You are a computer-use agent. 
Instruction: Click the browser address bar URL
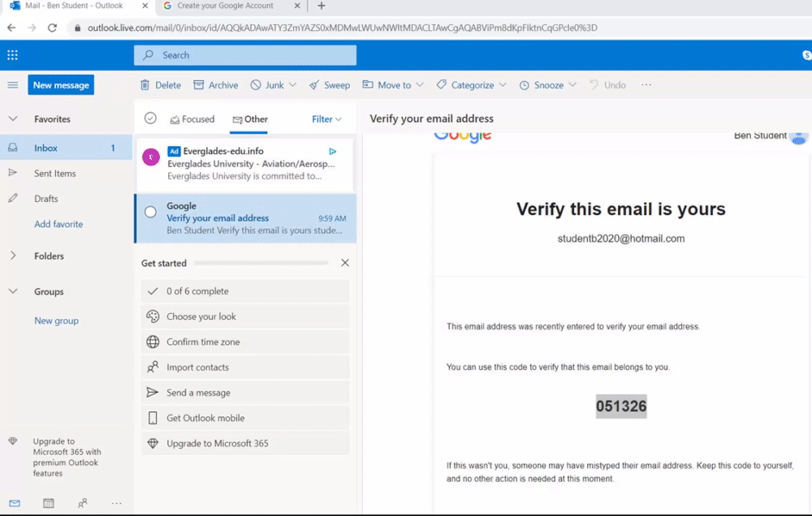pos(342,28)
